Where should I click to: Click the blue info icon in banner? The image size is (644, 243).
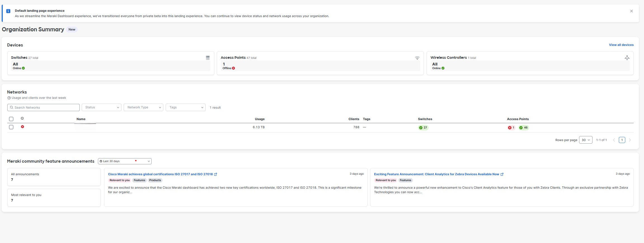tap(8, 11)
